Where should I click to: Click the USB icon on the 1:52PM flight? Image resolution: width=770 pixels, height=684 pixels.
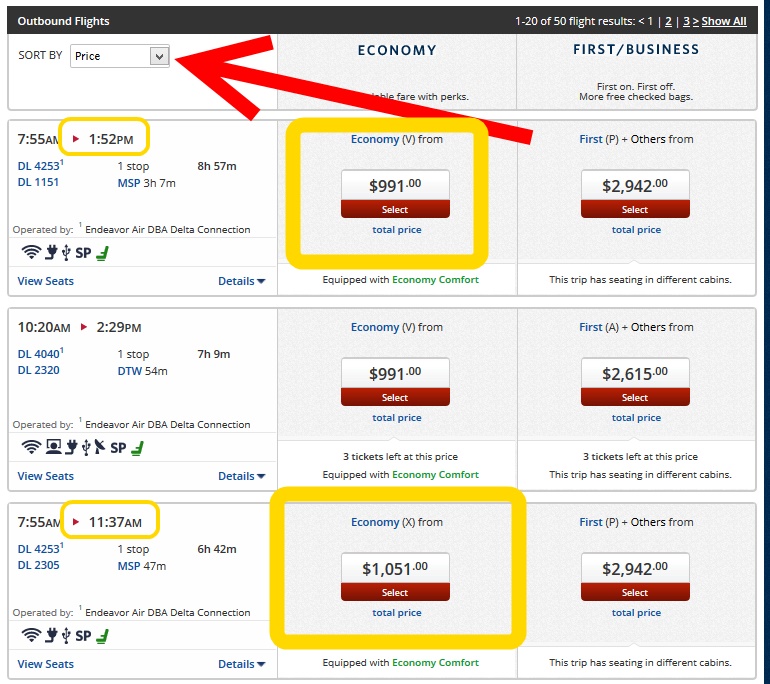point(66,253)
